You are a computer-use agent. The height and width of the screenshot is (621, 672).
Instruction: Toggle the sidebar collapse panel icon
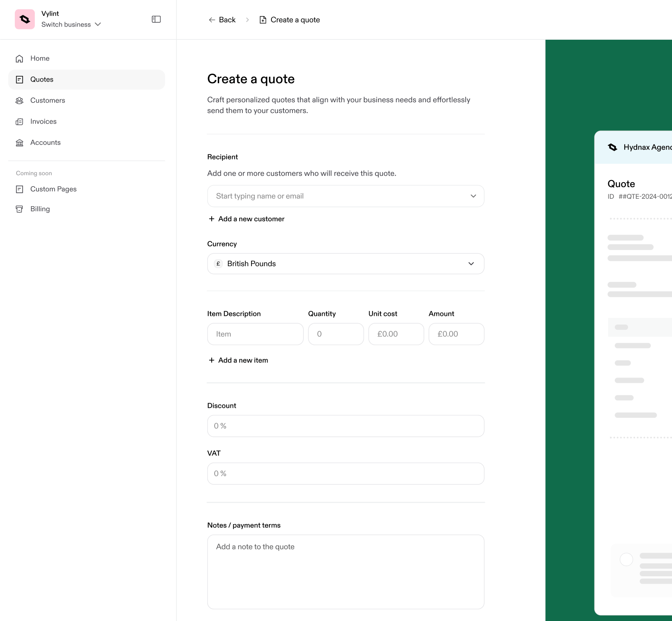coord(156,19)
